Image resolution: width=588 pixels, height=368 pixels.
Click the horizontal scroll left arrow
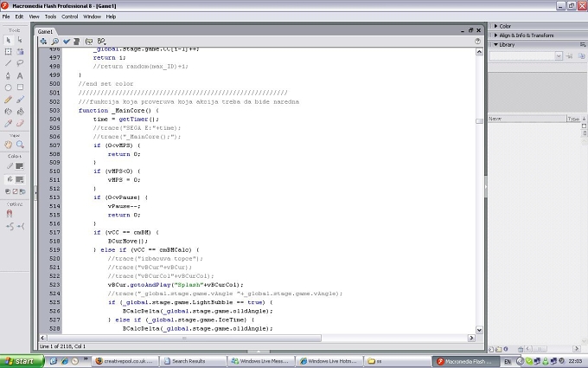click(42, 338)
